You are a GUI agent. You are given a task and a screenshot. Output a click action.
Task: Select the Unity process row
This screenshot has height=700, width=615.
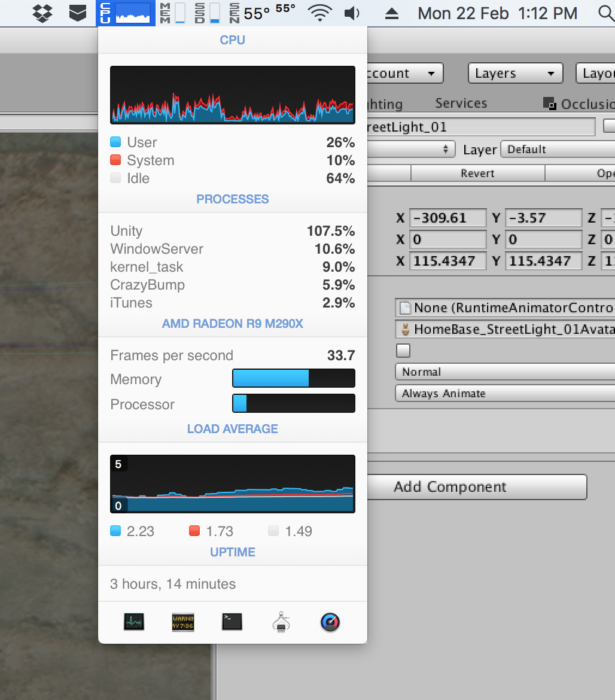(233, 231)
